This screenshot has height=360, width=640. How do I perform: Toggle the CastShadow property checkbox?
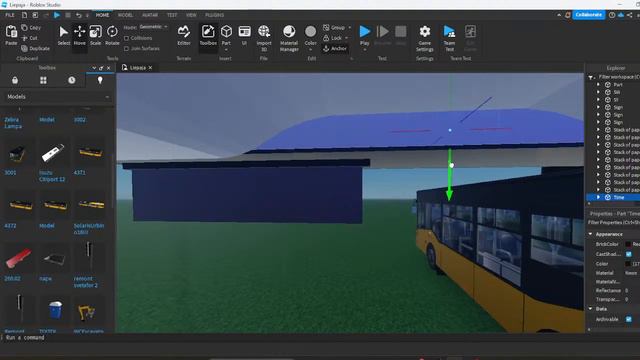pyautogui.click(x=629, y=254)
